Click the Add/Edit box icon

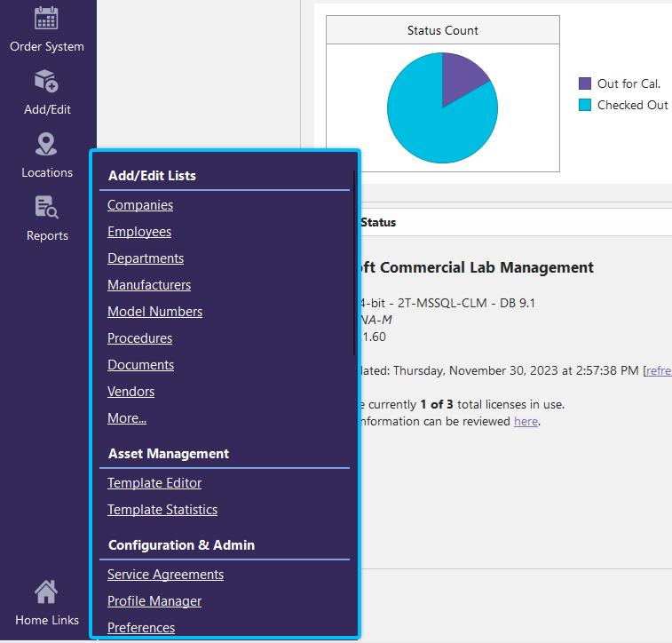46,82
